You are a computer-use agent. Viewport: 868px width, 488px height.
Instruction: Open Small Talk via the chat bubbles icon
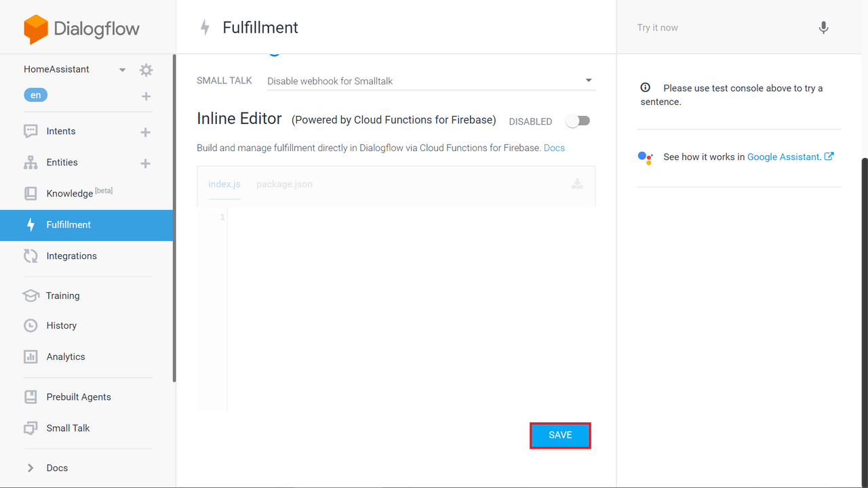31,428
